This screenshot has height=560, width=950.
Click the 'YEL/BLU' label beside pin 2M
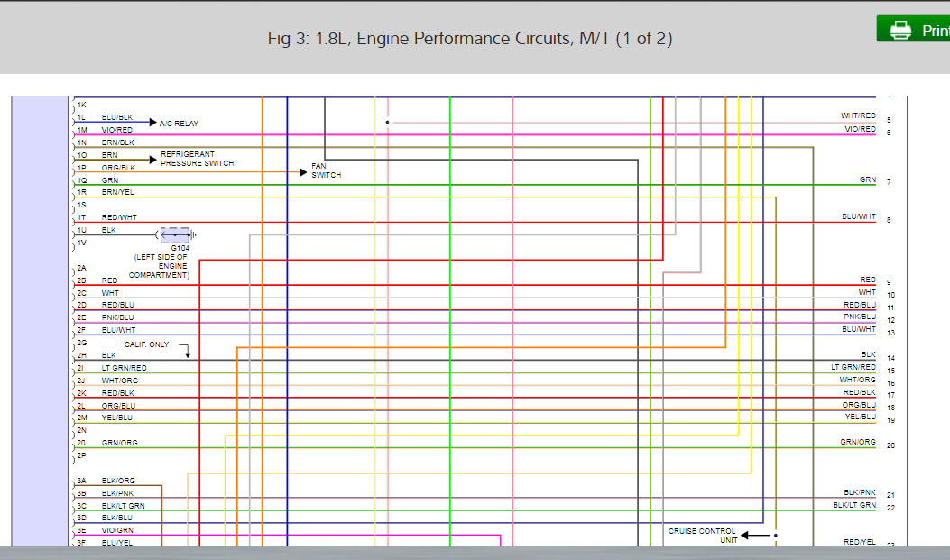tap(117, 418)
